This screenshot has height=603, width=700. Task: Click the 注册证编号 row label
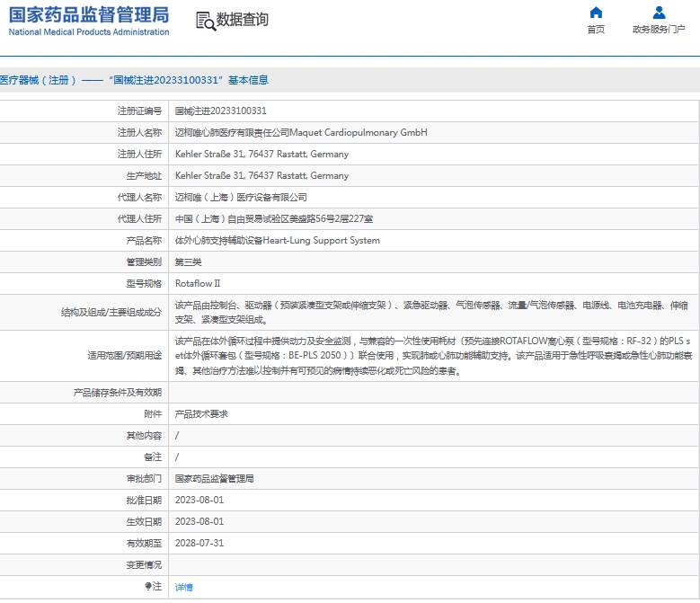[x=139, y=111]
